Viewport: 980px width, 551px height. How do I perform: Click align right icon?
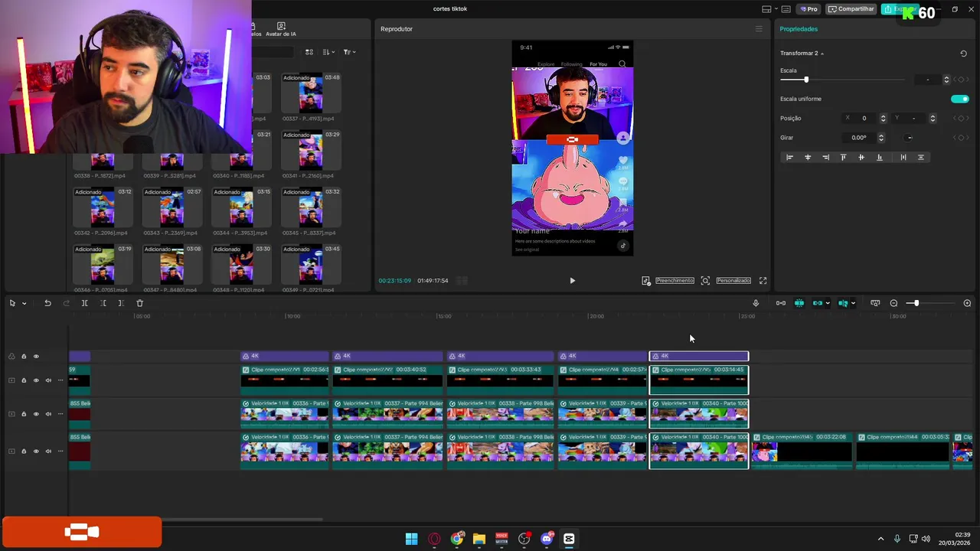pyautogui.click(x=825, y=158)
